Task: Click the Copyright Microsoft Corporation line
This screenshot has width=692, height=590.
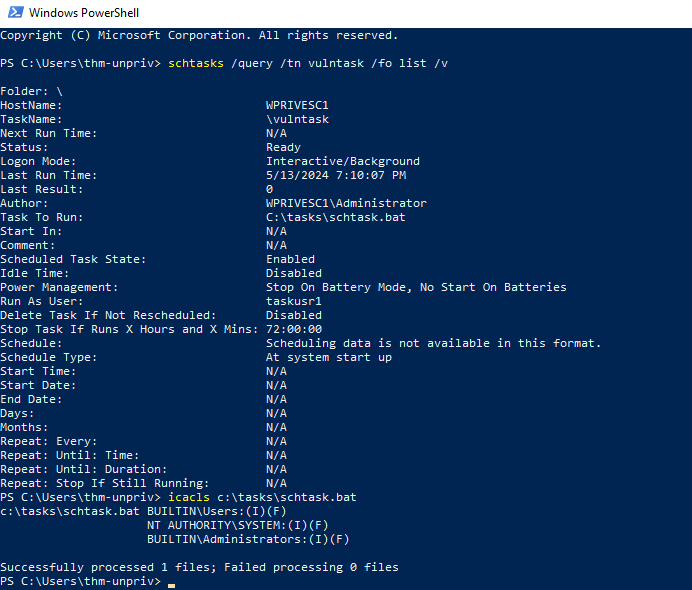Action: pos(199,35)
